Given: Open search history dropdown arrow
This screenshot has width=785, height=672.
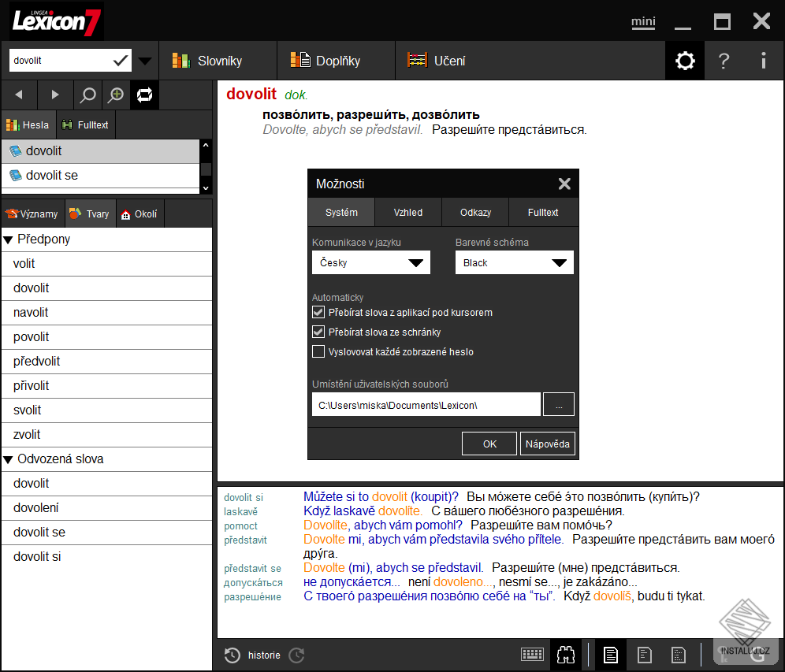Looking at the screenshot, I should [145, 61].
